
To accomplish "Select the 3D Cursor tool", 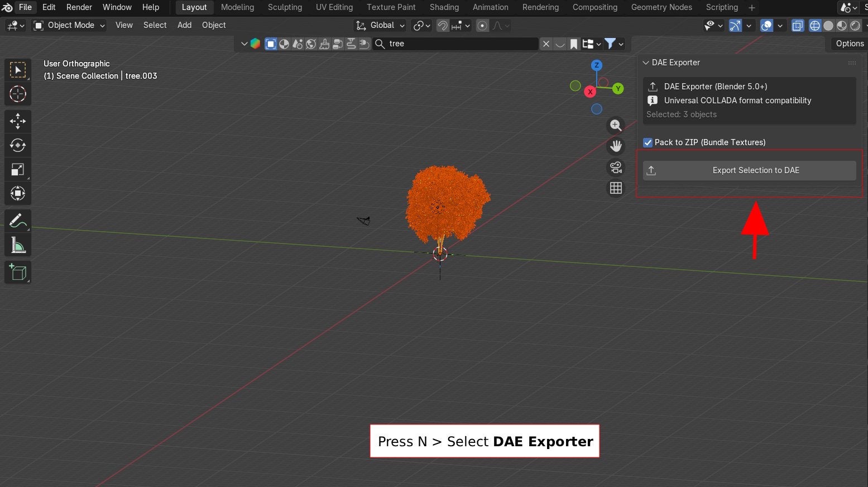I will (x=18, y=94).
